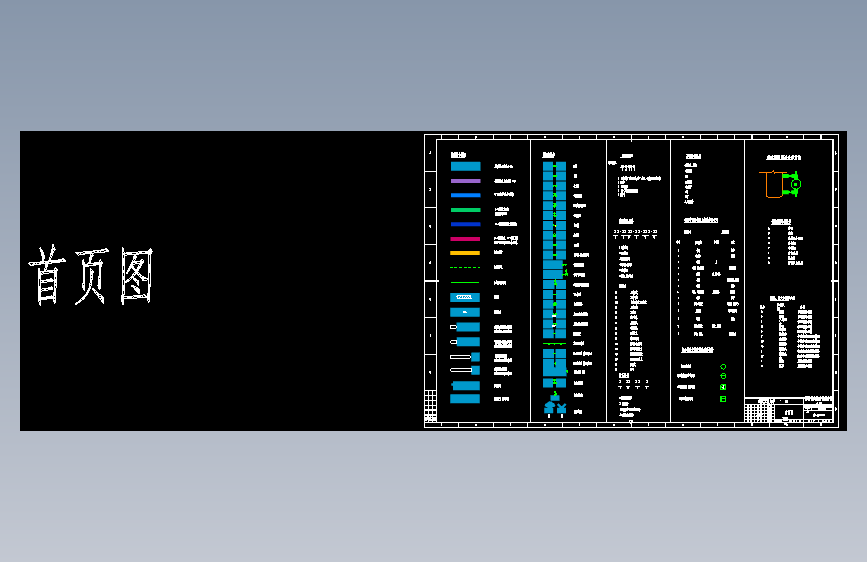Click the bottom green square instrument symbol

[x=723, y=399]
